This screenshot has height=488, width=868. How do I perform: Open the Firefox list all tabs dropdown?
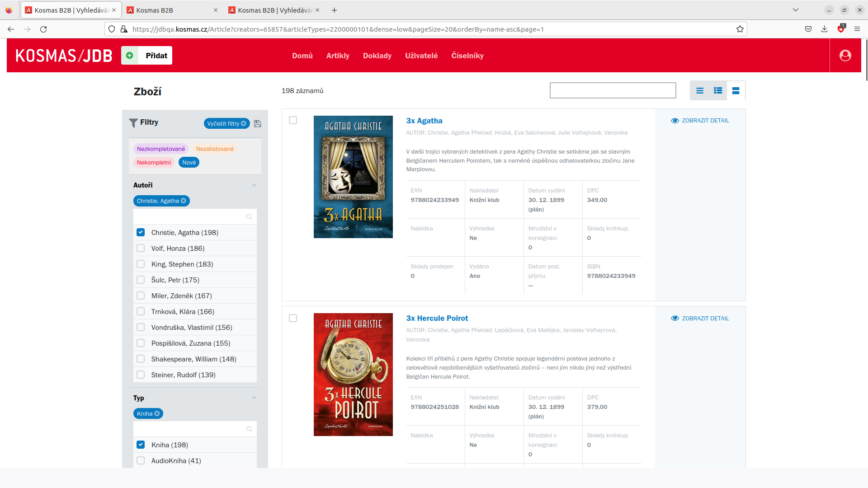pyautogui.click(x=795, y=10)
